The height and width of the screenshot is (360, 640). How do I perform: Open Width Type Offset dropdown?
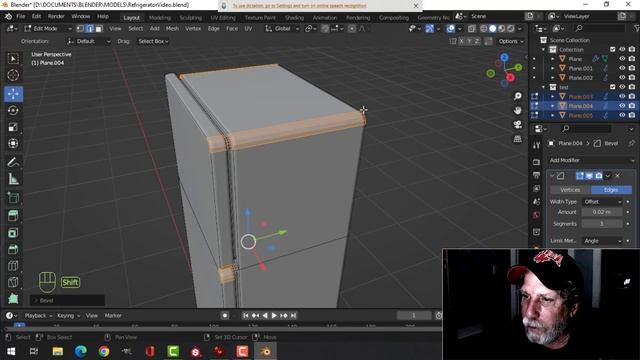point(602,202)
